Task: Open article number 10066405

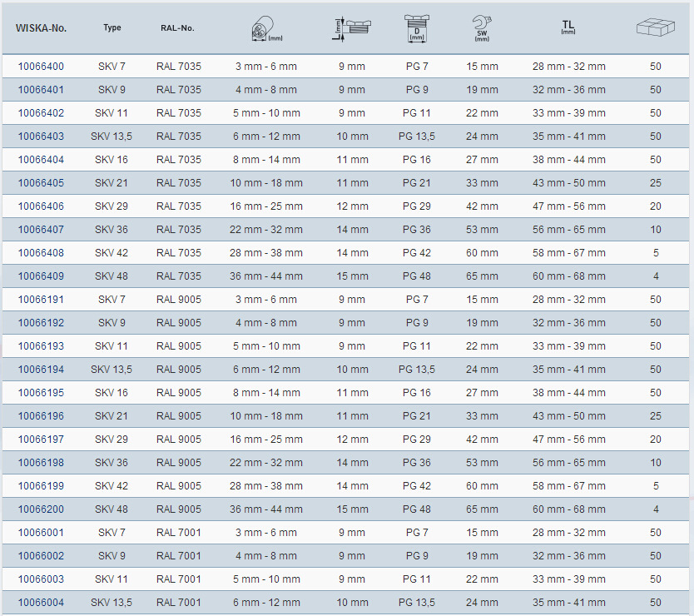Action: 41,183
